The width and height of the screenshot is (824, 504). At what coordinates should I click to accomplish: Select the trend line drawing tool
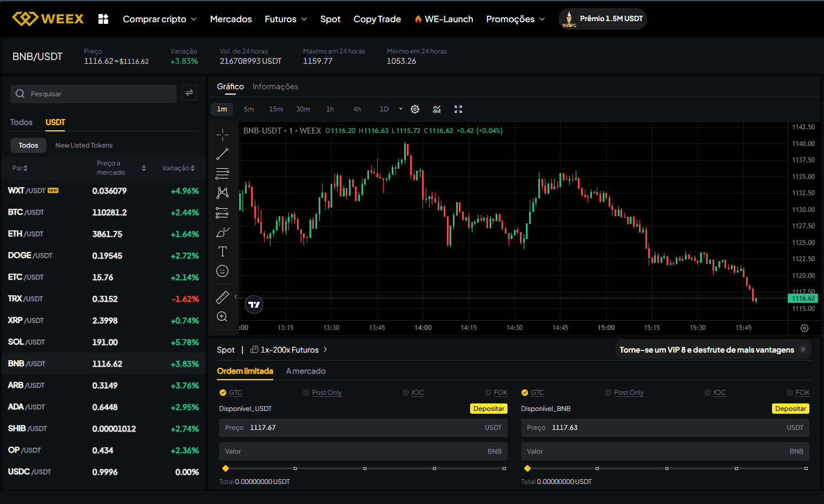click(222, 154)
